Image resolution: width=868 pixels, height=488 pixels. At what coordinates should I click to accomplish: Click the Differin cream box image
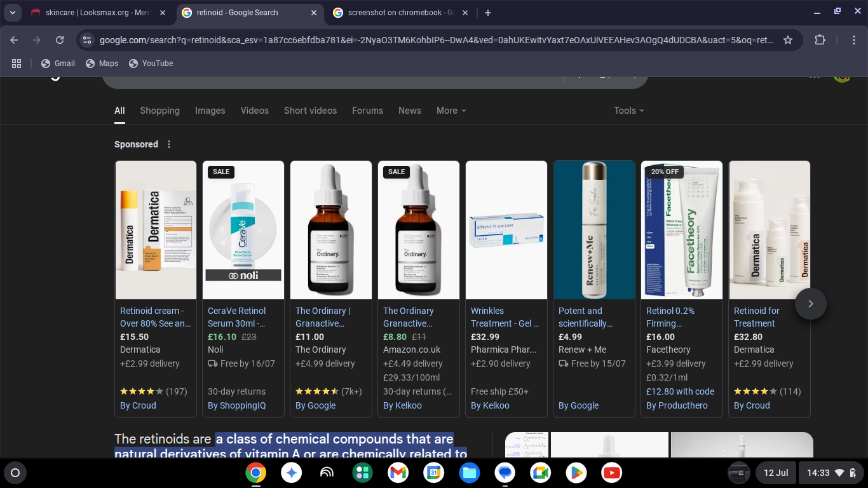pyautogui.click(x=506, y=230)
